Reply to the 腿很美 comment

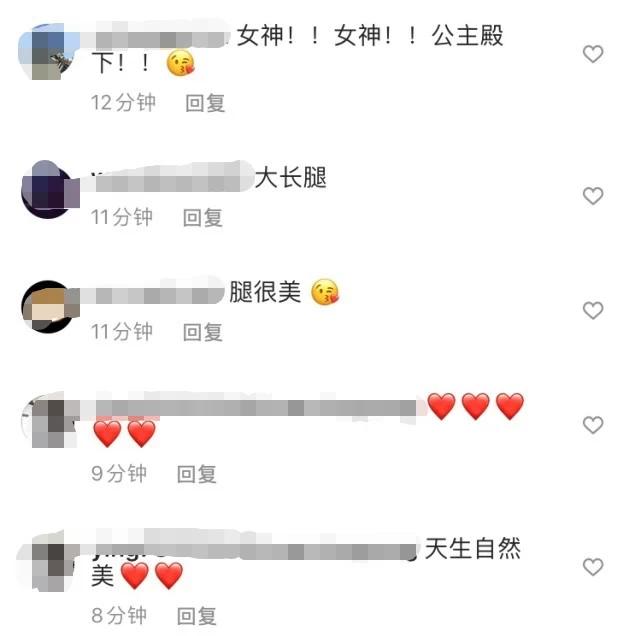pyautogui.click(x=202, y=332)
